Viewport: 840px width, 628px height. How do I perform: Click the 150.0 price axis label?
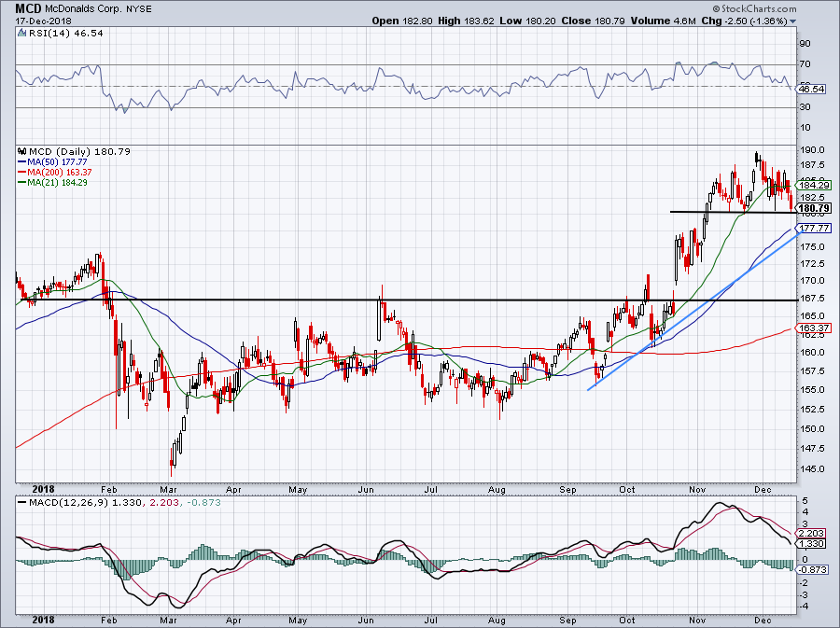pyautogui.click(x=813, y=429)
